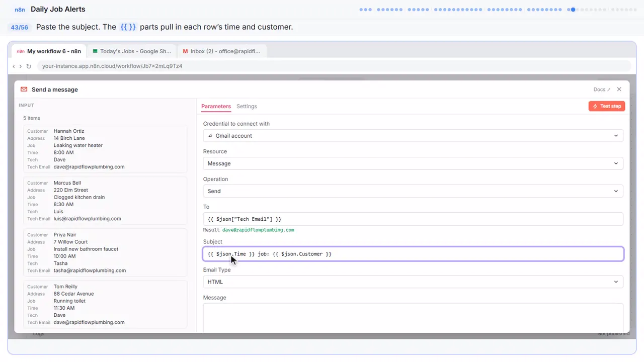Image resolution: width=644 pixels, height=362 pixels.
Task: Click the key icon in the credential field
Action: (210, 136)
